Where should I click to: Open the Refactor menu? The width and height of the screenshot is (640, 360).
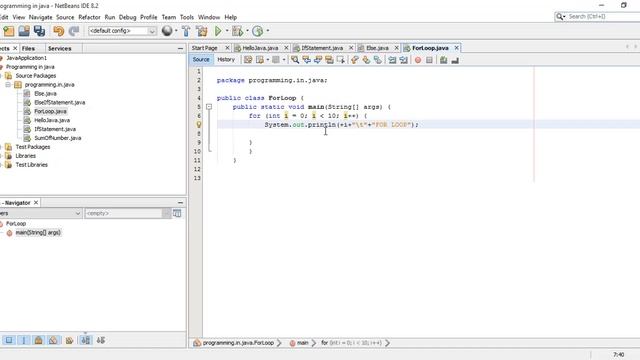click(x=89, y=17)
